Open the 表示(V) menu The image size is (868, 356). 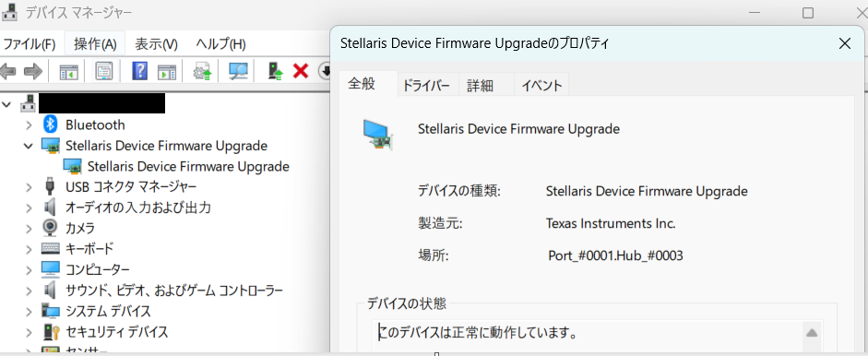(x=156, y=43)
